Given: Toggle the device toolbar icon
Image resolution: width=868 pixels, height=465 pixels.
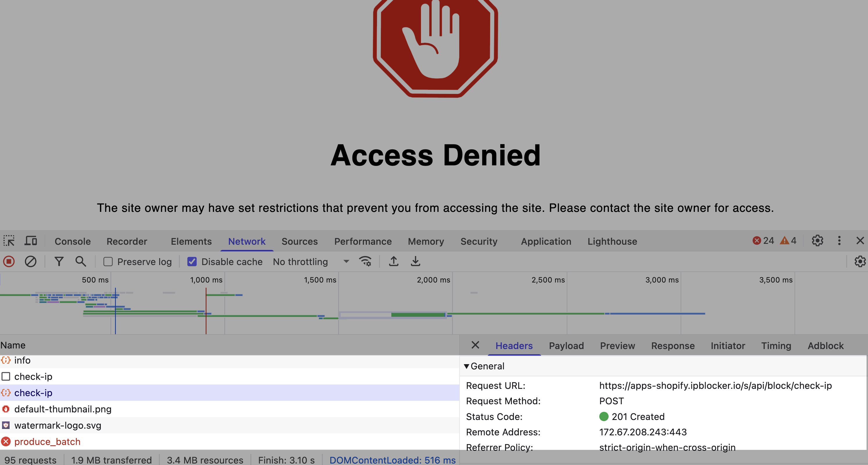Looking at the screenshot, I should tap(31, 241).
